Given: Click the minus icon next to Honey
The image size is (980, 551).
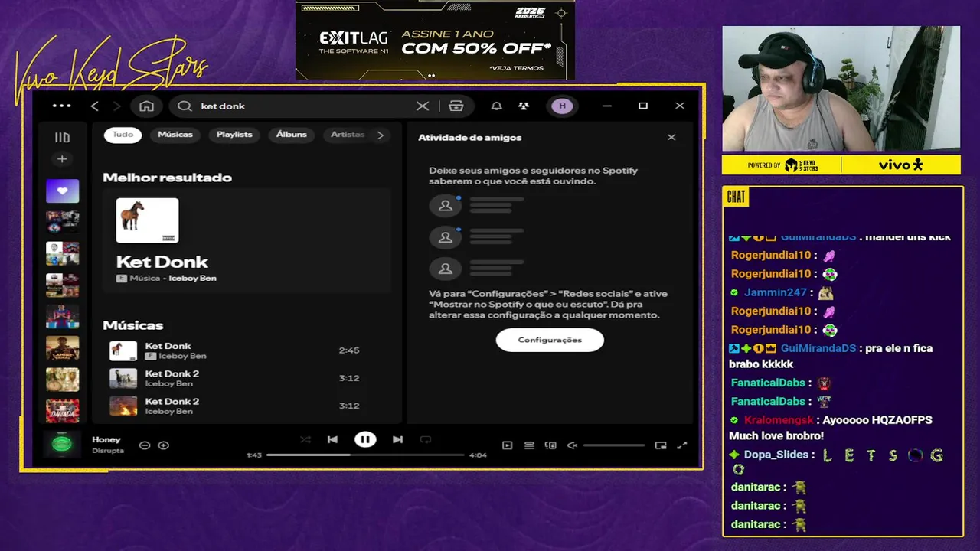Looking at the screenshot, I should [x=145, y=445].
